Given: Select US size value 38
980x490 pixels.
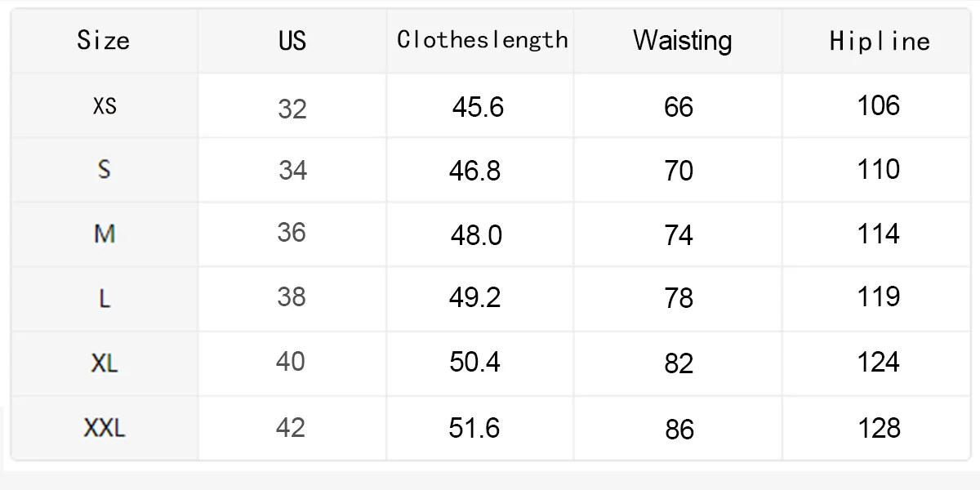Looking at the screenshot, I should coord(292,296).
